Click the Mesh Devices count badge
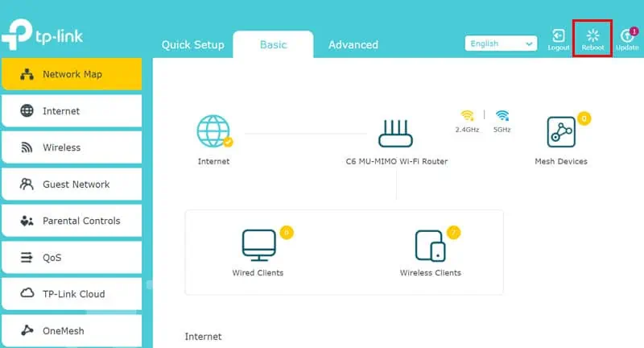The width and height of the screenshot is (644, 348). pyautogui.click(x=584, y=118)
